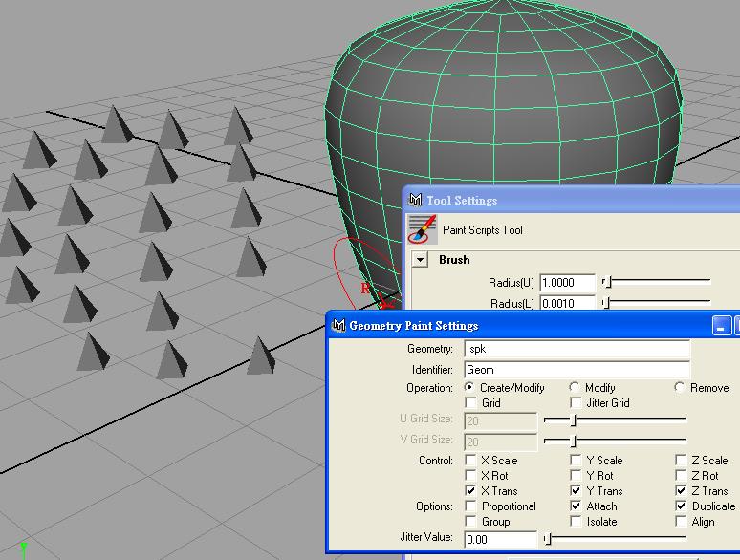Image resolution: width=740 pixels, height=560 pixels.
Task: Enable the Jitter Grid checkbox
Action: 576,403
